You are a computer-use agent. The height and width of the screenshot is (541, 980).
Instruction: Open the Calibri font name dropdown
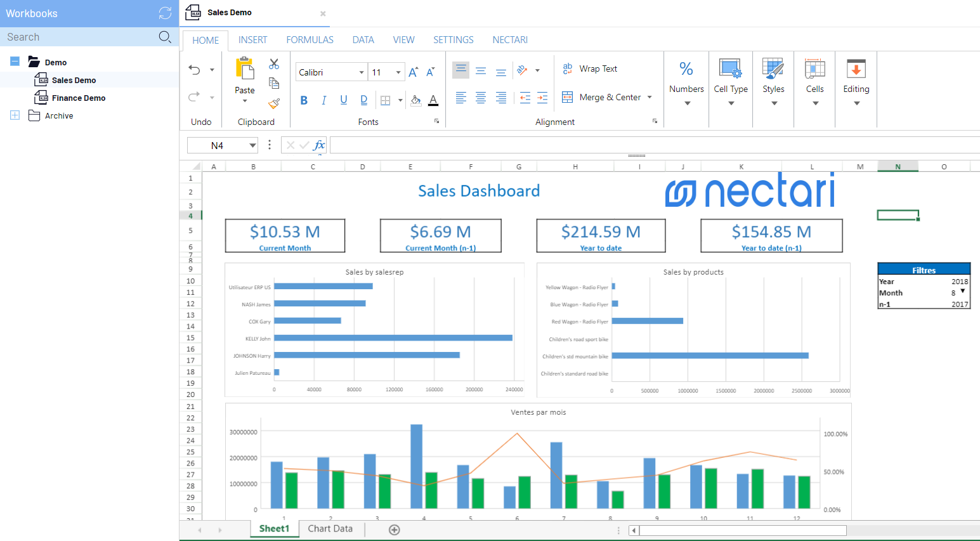362,72
